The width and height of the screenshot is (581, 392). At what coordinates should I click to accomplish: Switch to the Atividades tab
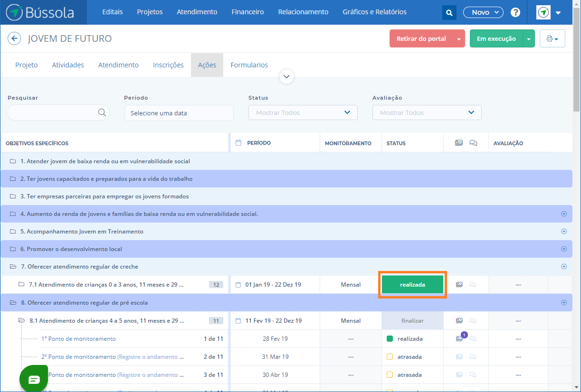coord(68,65)
